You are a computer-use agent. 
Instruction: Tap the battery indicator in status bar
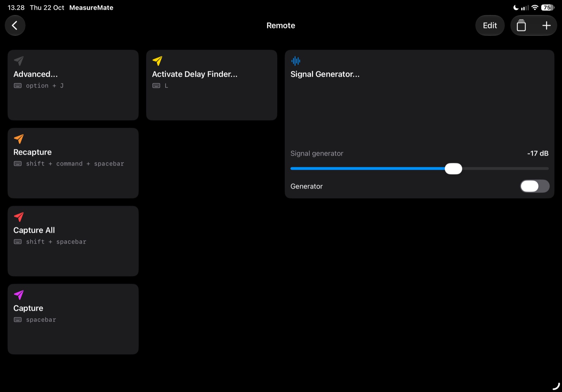tap(548, 7)
